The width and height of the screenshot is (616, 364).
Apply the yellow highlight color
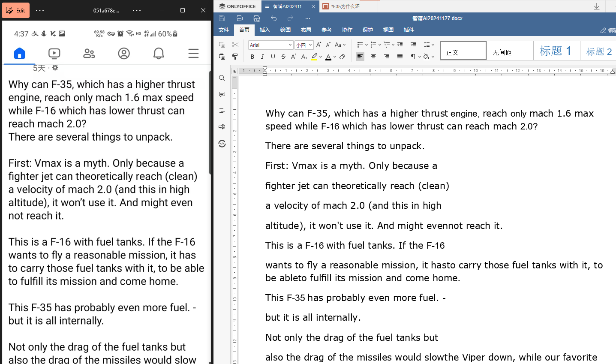tap(314, 57)
